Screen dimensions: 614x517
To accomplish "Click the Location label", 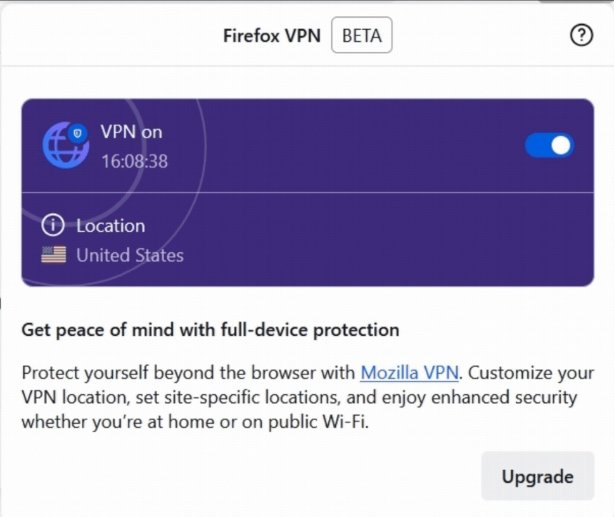I will point(110,226).
